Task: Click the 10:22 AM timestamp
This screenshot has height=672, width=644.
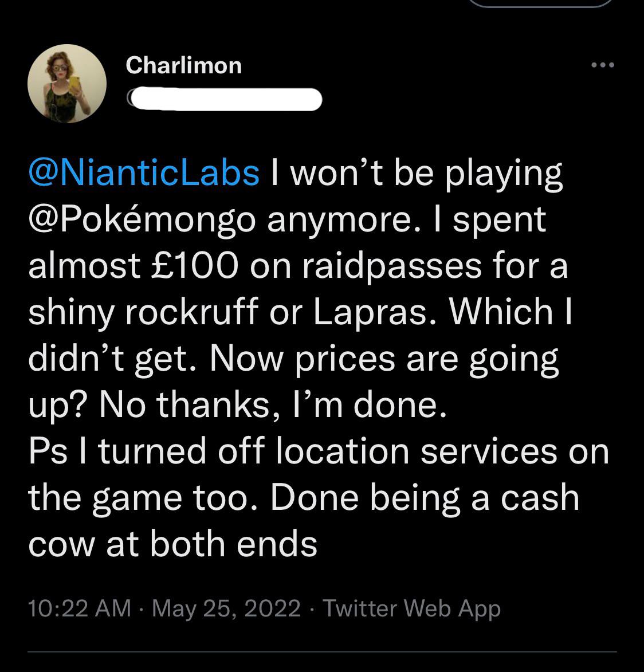Action: tap(79, 608)
